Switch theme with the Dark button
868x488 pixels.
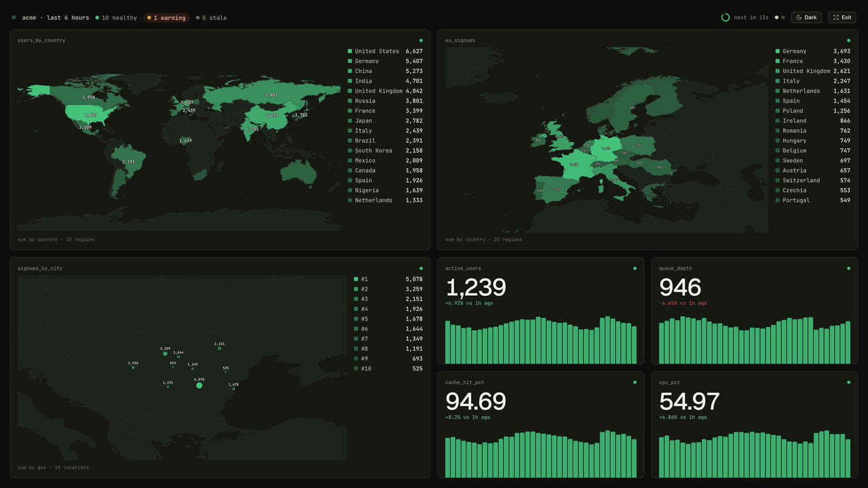pos(807,17)
